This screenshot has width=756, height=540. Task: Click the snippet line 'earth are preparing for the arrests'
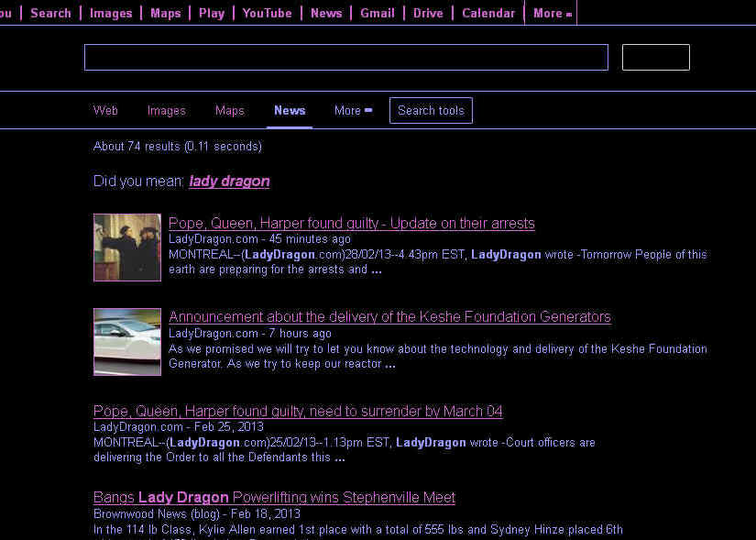(275, 270)
